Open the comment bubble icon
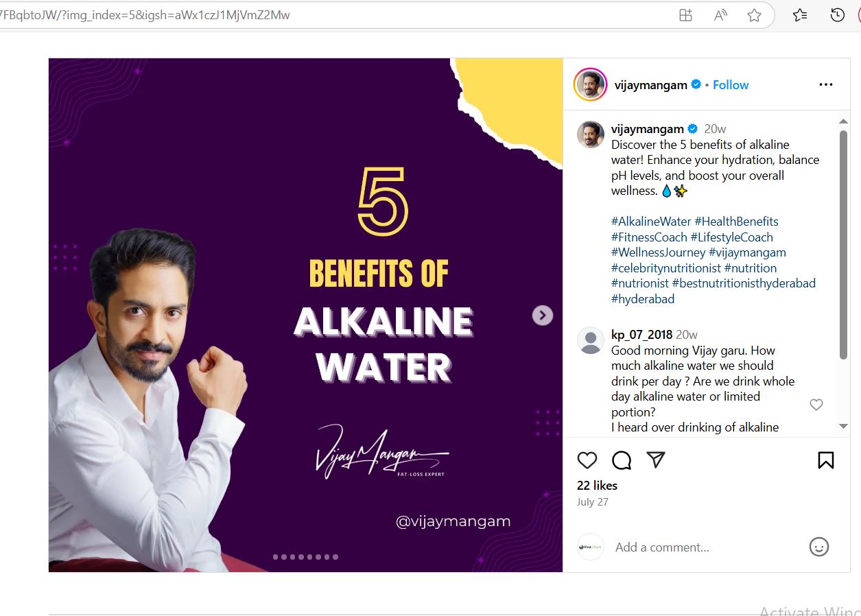 622,460
